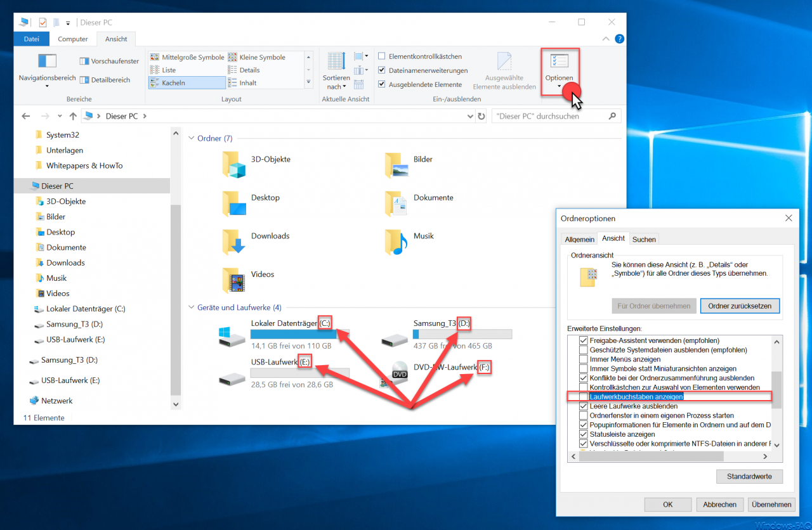This screenshot has height=530, width=812.
Task: Select Kacheln layout
Action: [x=187, y=82]
